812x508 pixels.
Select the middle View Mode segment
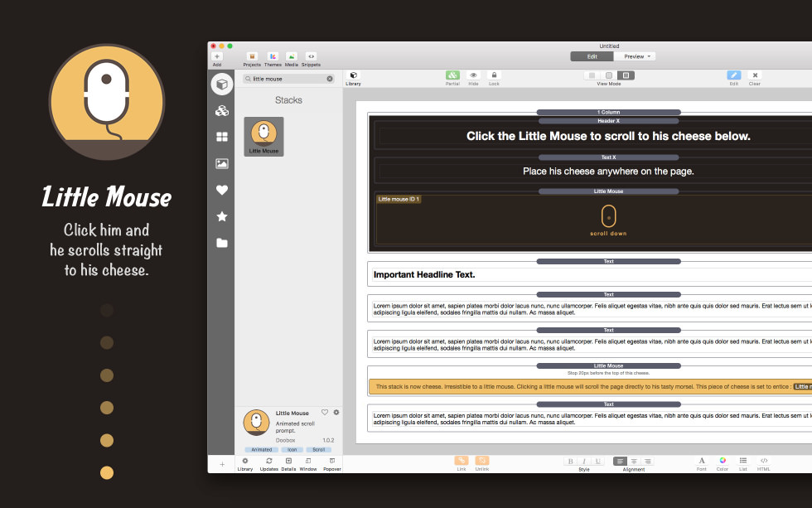pos(608,75)
